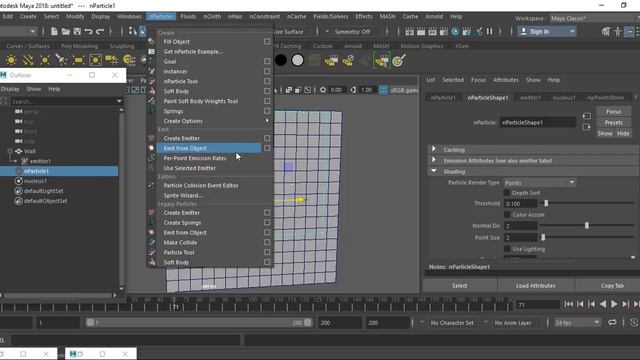Collapse the Wall node in Outliner

click(10, 151)
